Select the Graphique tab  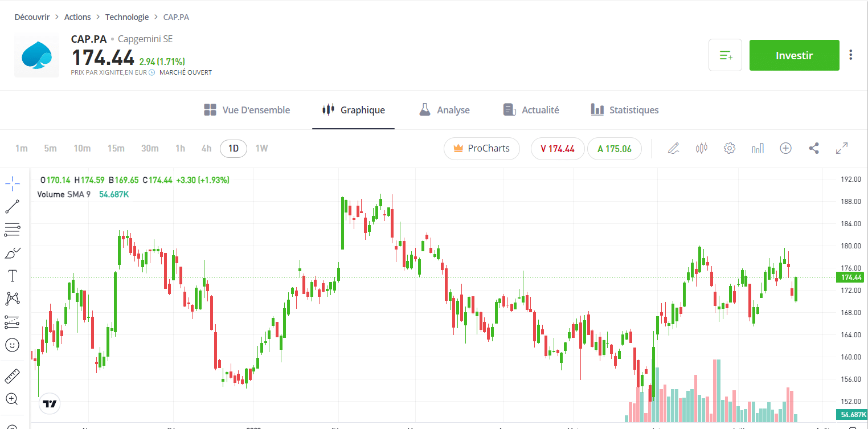pyautogui.click(x=353, y=110)
